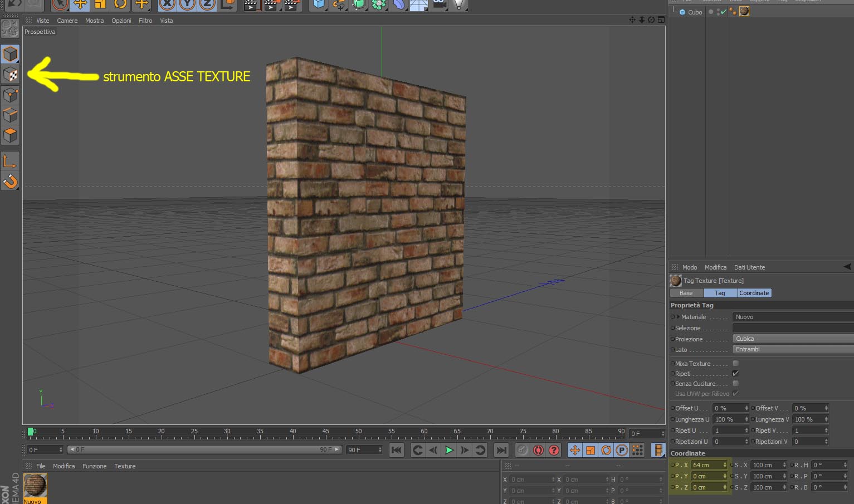Toggle X axis lock
This screenshot has width=854, height=504.
click(x=167, y=4)
